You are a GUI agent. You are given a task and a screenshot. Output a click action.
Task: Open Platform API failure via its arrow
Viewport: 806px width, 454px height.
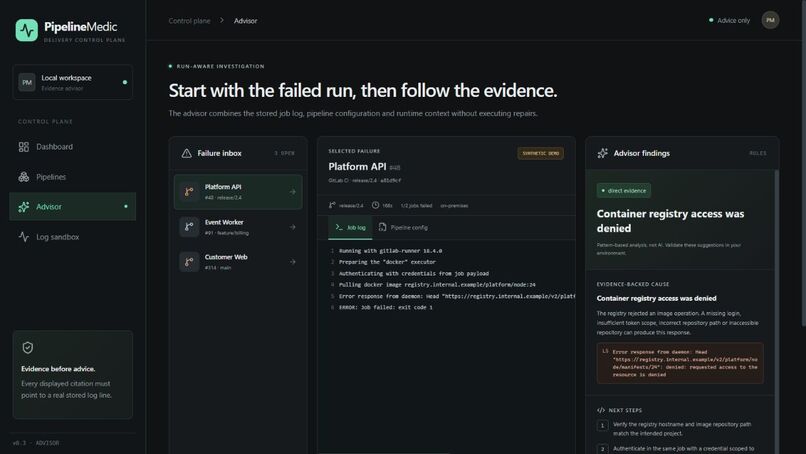pos(292,192)
